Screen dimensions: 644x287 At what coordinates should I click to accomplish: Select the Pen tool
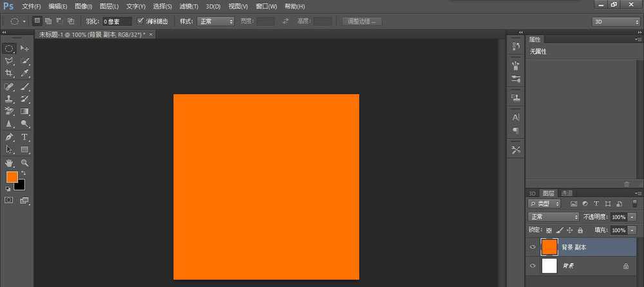(10, 137)
